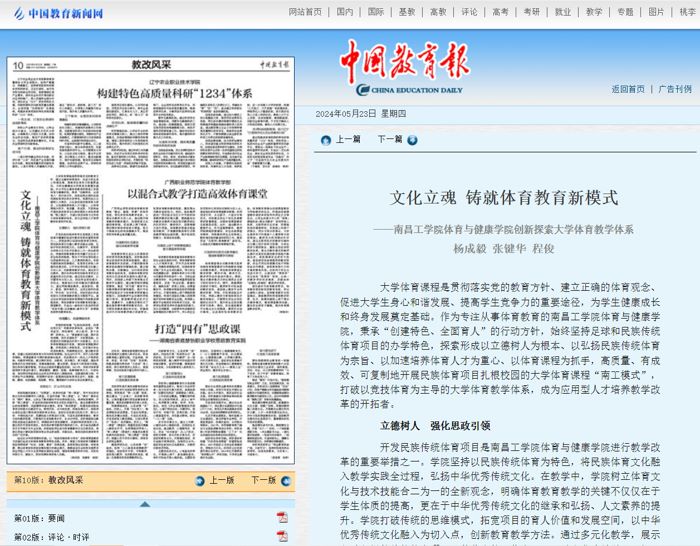
Task: Open page list entry 第01版：要闻
Action: (39, 518)
